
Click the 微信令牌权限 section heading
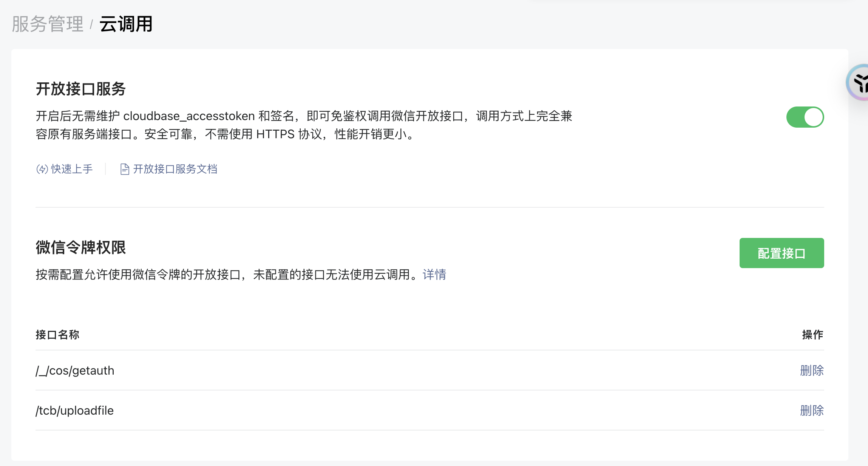point(80,248)
